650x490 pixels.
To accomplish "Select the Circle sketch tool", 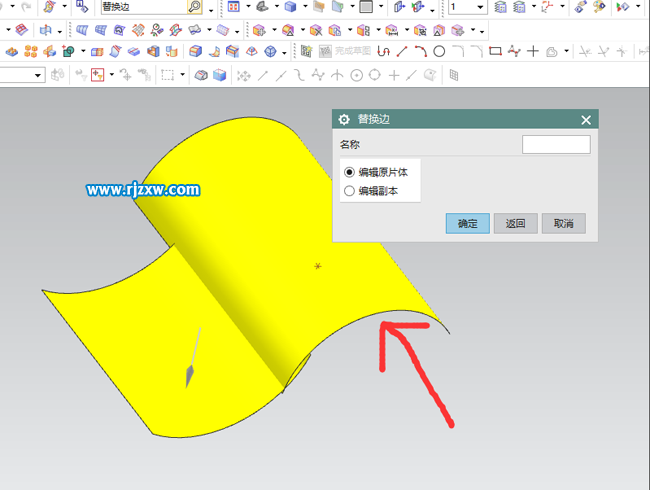I will (x=439, y=51).
